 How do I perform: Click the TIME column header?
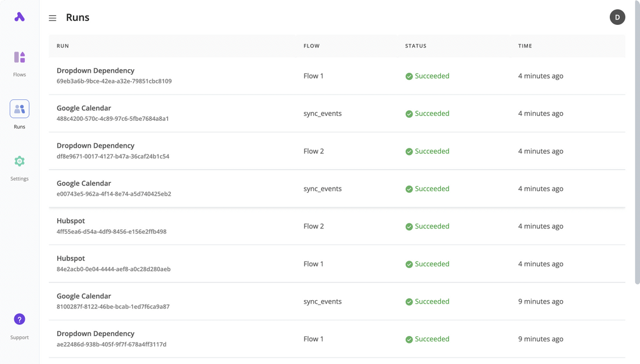pos(524,46)
